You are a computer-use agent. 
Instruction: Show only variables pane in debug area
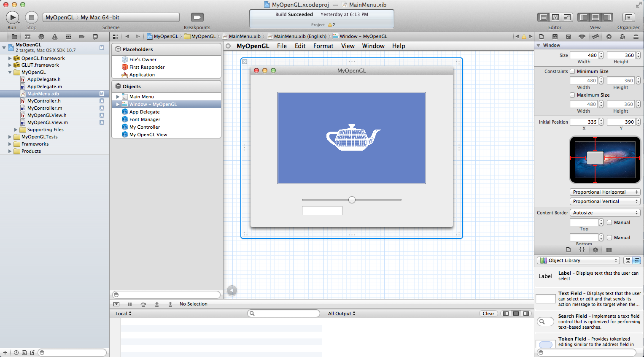[506, 314]
